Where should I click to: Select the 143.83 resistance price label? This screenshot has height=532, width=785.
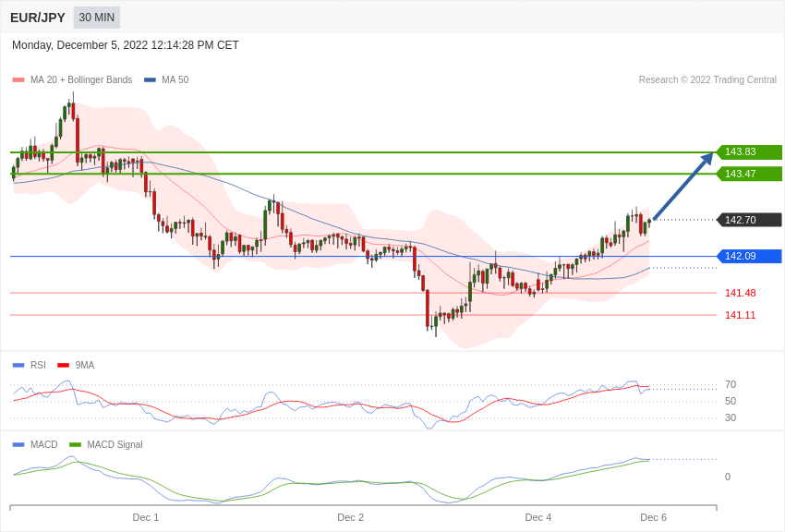tap(750, 151)
